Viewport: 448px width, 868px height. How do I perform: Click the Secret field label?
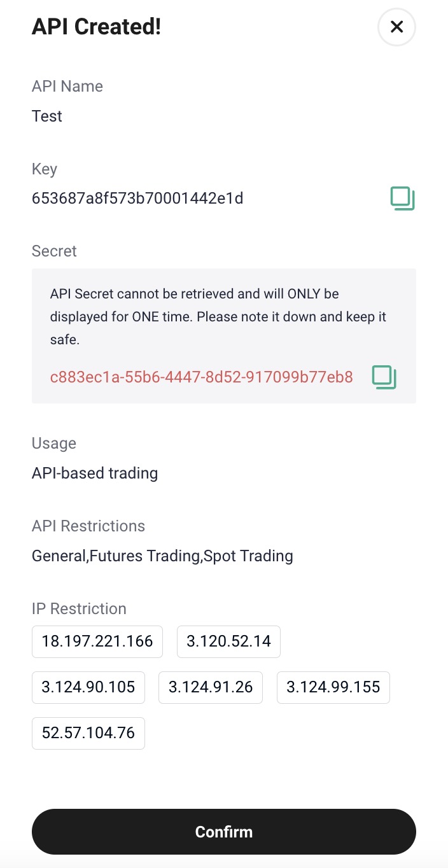click(x=54, y=251)
